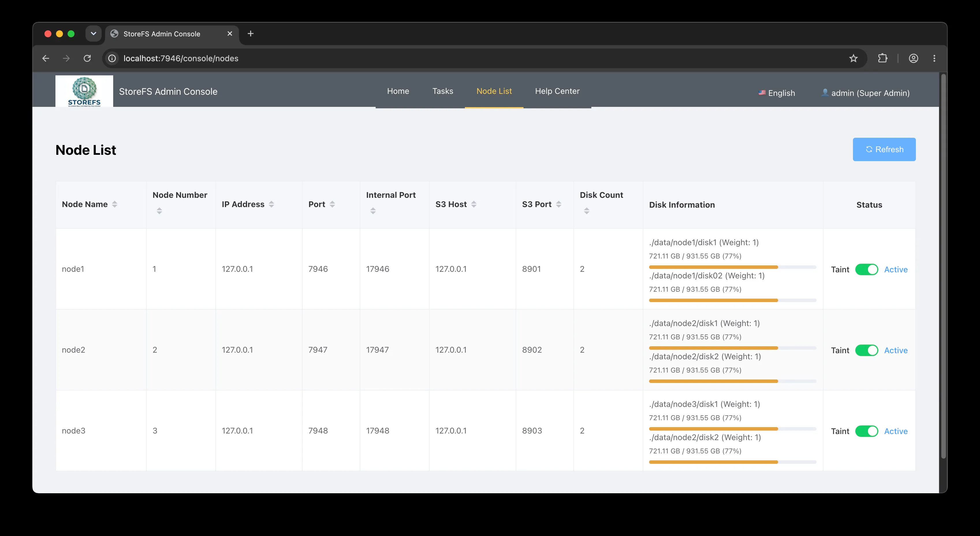The image size is (980, 536).
Task: Toggle the Taint switch for node1
Action: [x=867, y=269]
